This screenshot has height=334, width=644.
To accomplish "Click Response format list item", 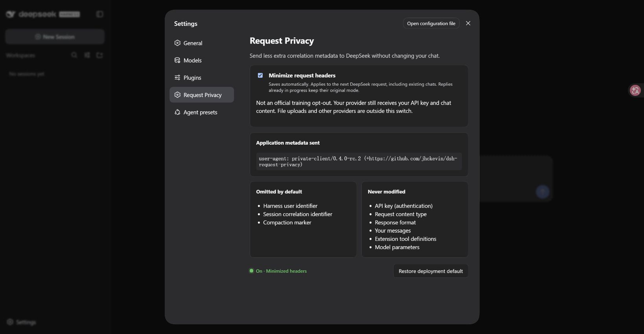I will pos(395,222).
